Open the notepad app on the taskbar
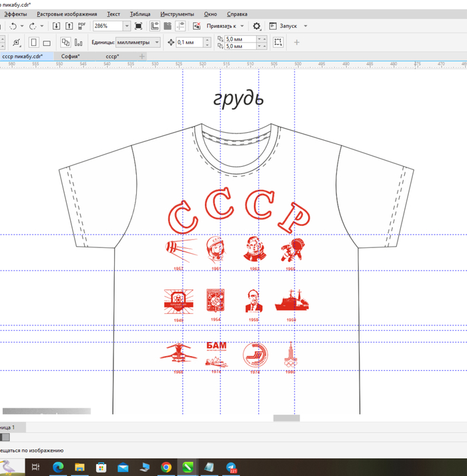The width and height of the screenshot is (467, 476). 209,467
